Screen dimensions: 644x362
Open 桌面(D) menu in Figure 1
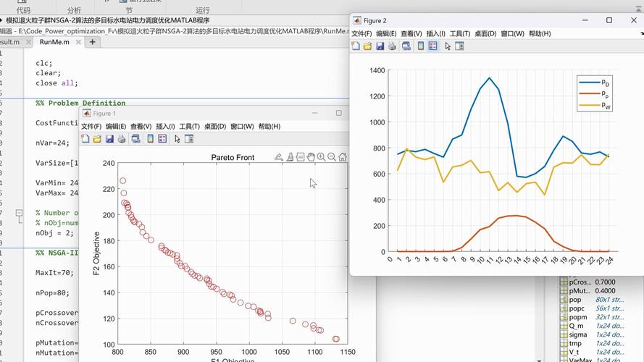click(215, 127)
